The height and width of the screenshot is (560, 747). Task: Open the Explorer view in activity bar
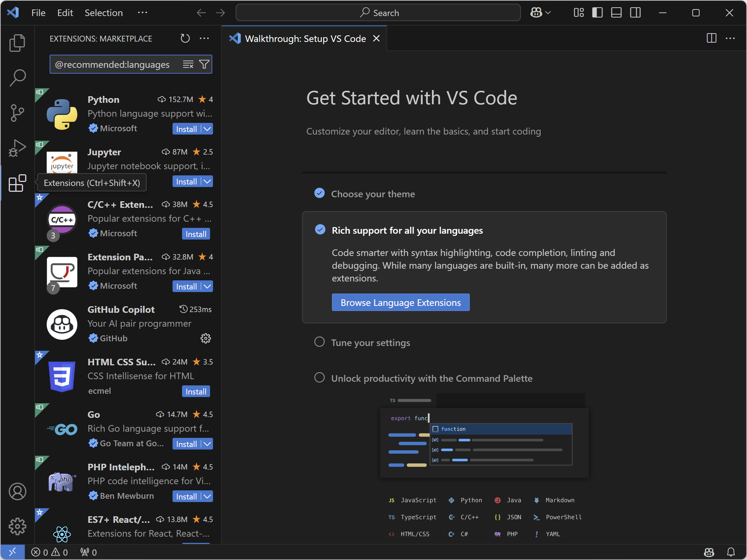pos(17,43)
